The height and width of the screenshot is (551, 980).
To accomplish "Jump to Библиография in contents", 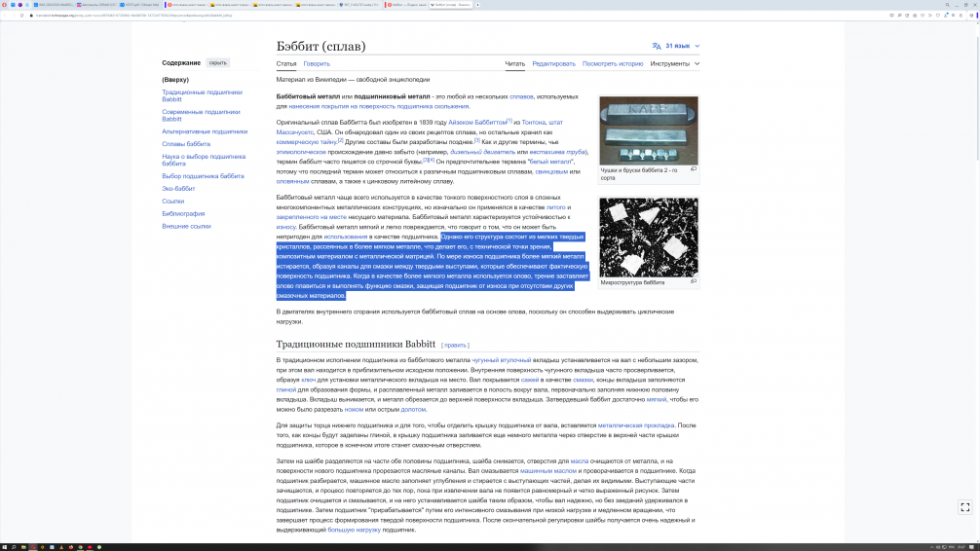I will click(x=183, y=213).
